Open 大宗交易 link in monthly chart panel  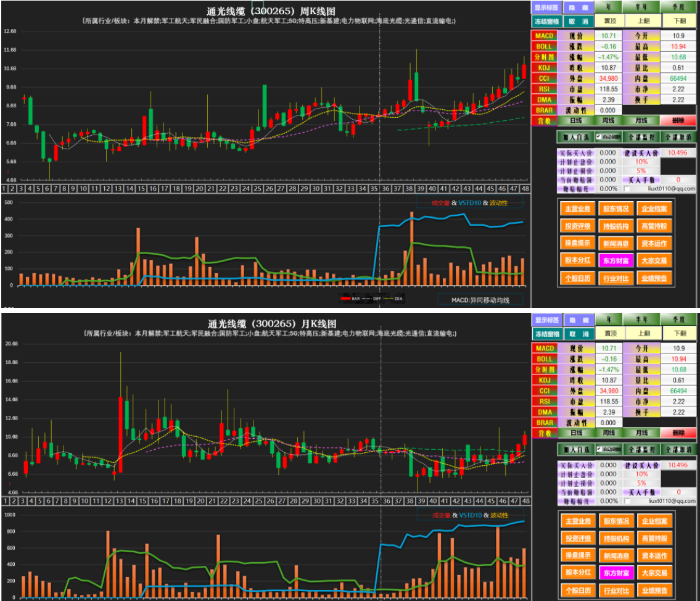654,573
